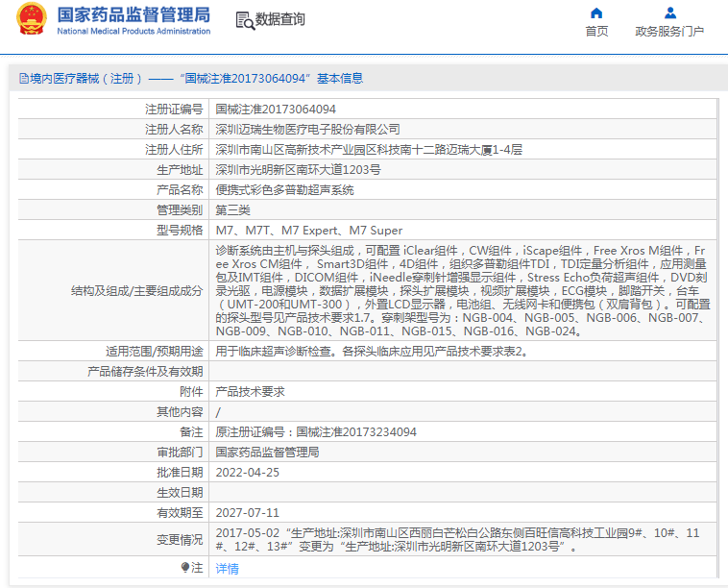
Task: Click registrant address ending 迈瑞大厦1-4层
Action: tap(369, 150)
